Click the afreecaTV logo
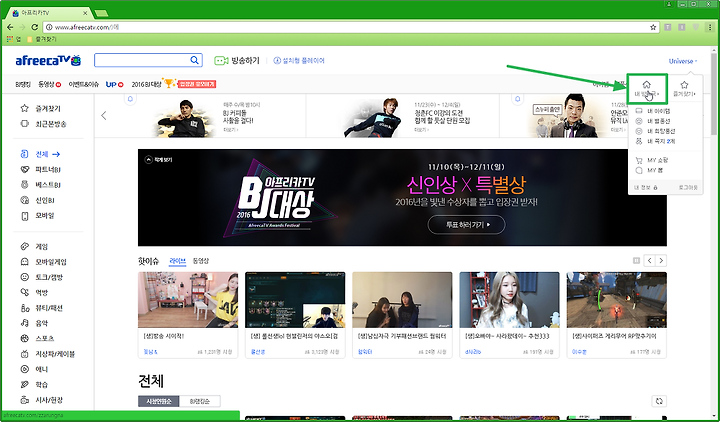Screen dimensions: 720x422 coord(48,60)
